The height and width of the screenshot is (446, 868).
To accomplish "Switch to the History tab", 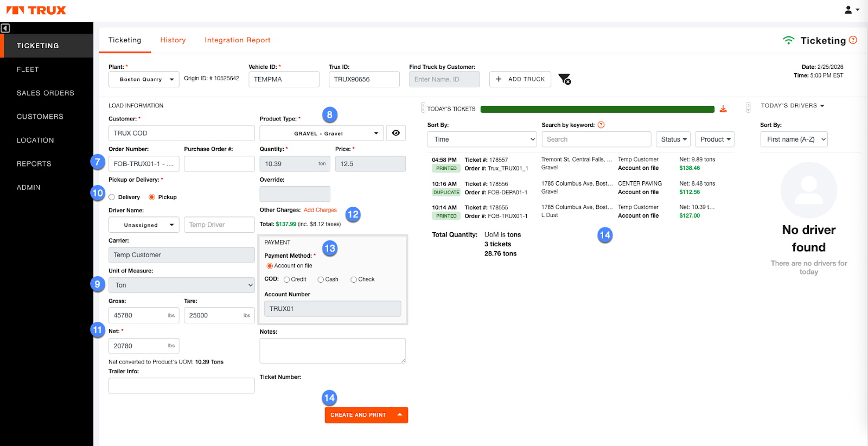I will [x=173, y=40].
